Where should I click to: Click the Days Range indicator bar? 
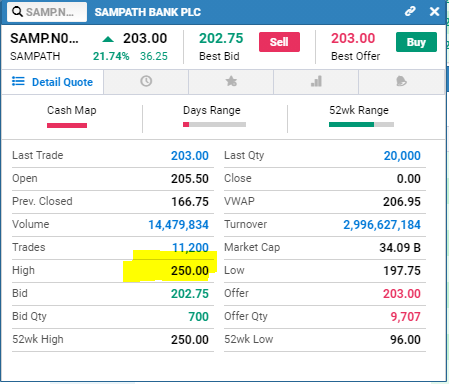(214, 124)
